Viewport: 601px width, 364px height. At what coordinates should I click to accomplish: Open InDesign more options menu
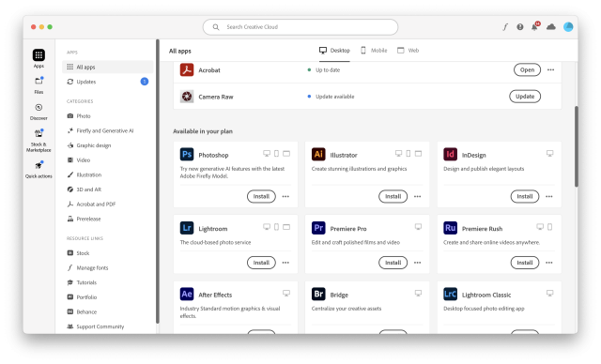pyautogui.click(x=549, y=196)
